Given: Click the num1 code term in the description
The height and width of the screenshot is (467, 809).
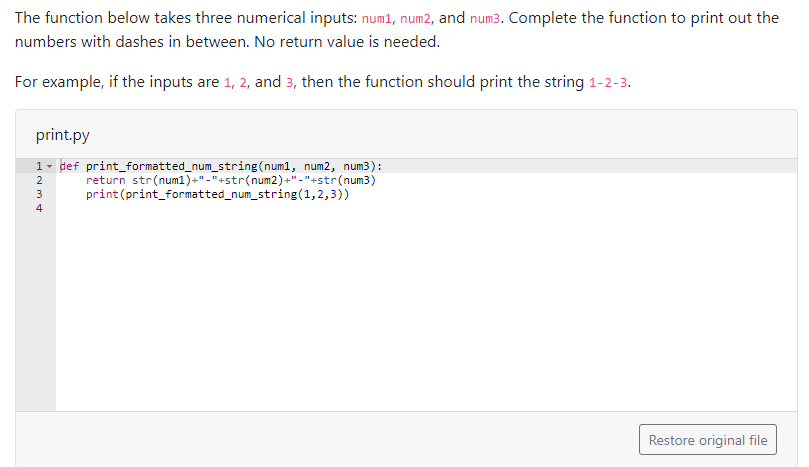Looking at the screenshot, I should pos(377,19).
